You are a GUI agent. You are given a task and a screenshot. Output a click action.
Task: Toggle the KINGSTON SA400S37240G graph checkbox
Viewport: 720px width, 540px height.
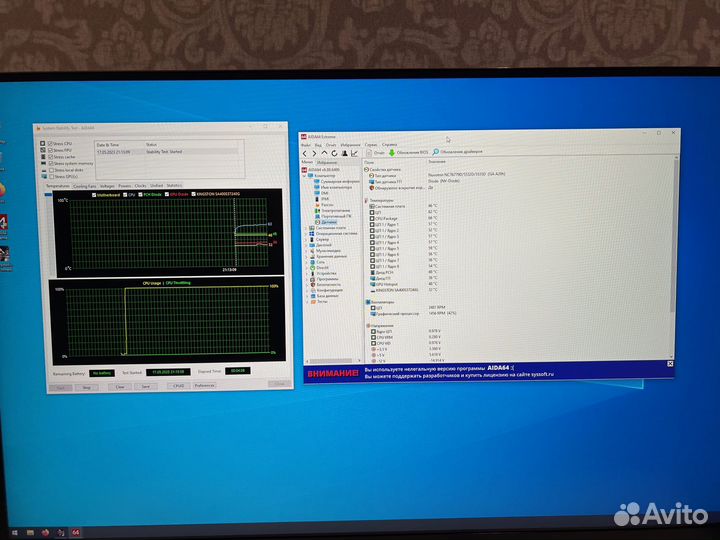click(194, 194)
